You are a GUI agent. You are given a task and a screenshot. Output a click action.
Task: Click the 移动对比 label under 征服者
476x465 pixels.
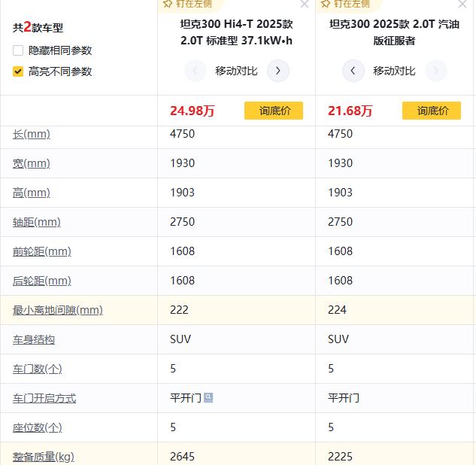tap(394, 71)
